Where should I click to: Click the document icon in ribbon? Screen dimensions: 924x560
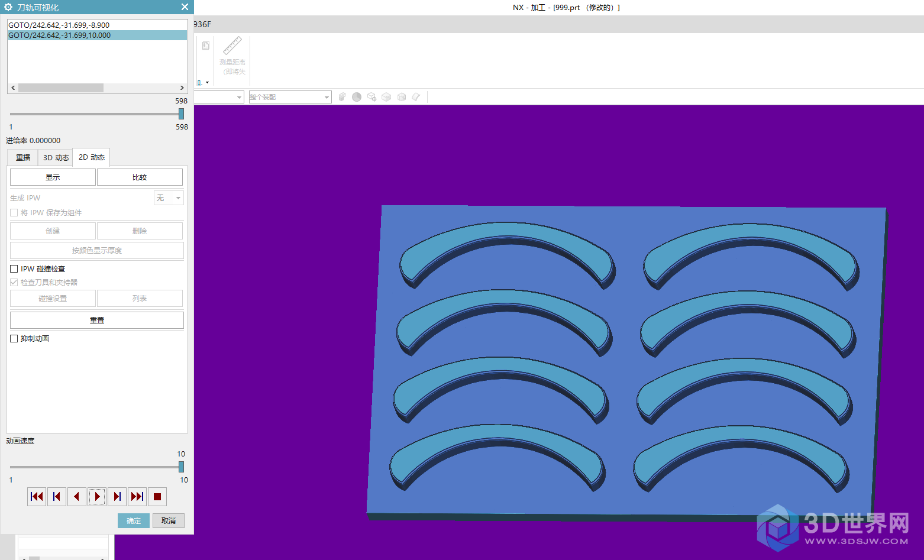(x=206, y=46)
